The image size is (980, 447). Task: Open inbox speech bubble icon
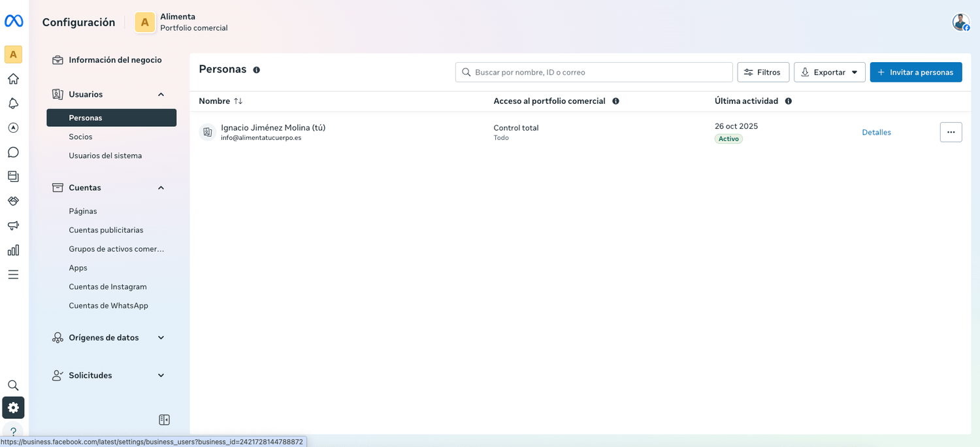point(13,152)
